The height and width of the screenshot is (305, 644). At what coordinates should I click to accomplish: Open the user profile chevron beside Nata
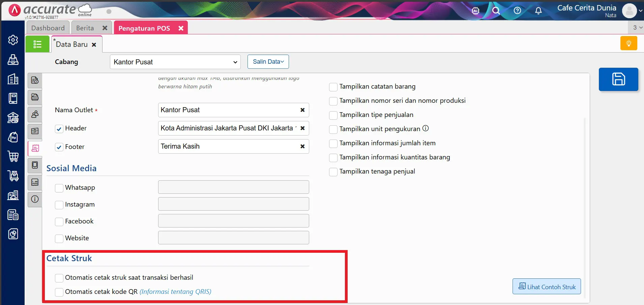pos(640,11)
